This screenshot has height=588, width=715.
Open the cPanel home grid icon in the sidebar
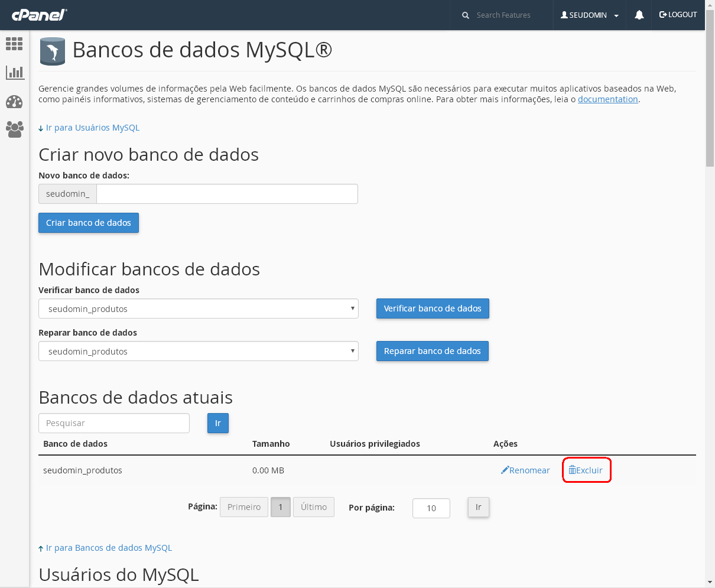click(x=14, y=43)
